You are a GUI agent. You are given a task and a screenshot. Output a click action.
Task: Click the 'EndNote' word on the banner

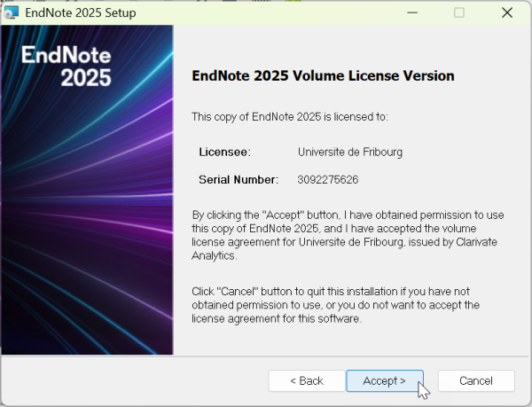66,55
